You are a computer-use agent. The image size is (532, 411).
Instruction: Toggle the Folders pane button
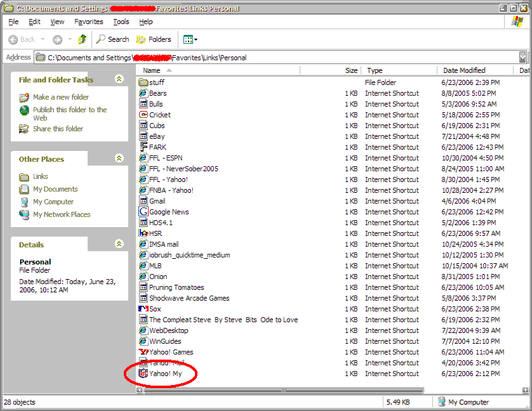pyautogui.click(x=154, y=39)
